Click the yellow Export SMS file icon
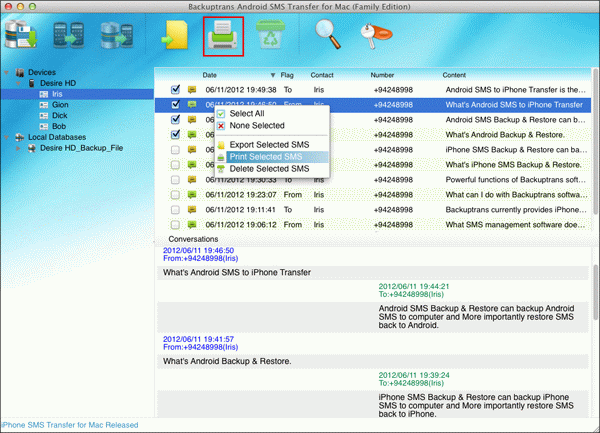 click(x=175, y=36)
